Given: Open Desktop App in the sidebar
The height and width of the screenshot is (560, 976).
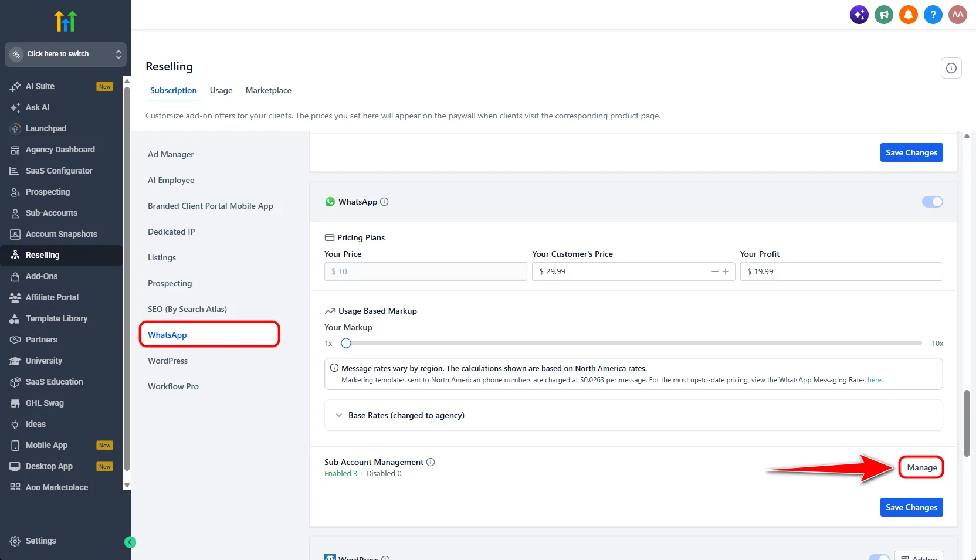Looking at the screenshot, I should coord(61,466).
